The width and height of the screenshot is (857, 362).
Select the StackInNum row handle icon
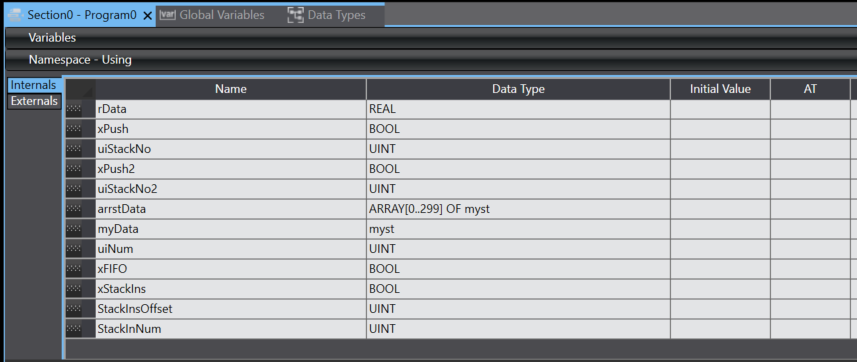coord(74,329)
